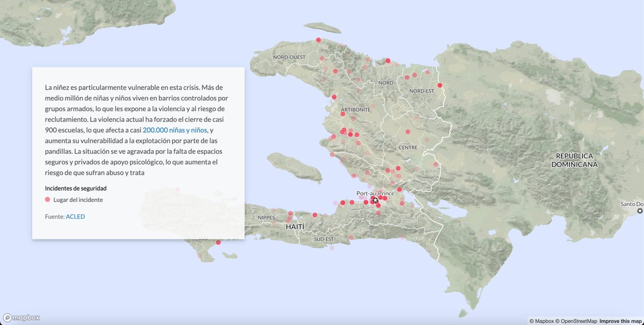Click the 'Lugar del incidente' legend text
644x325 pixels.
[x=78, y=199]
